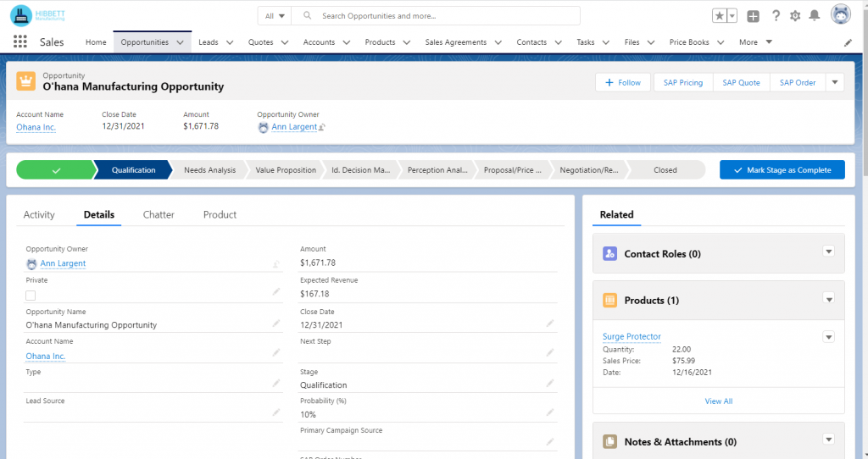Edit the Primary Campaign Source pencil icon

point(549,441)
